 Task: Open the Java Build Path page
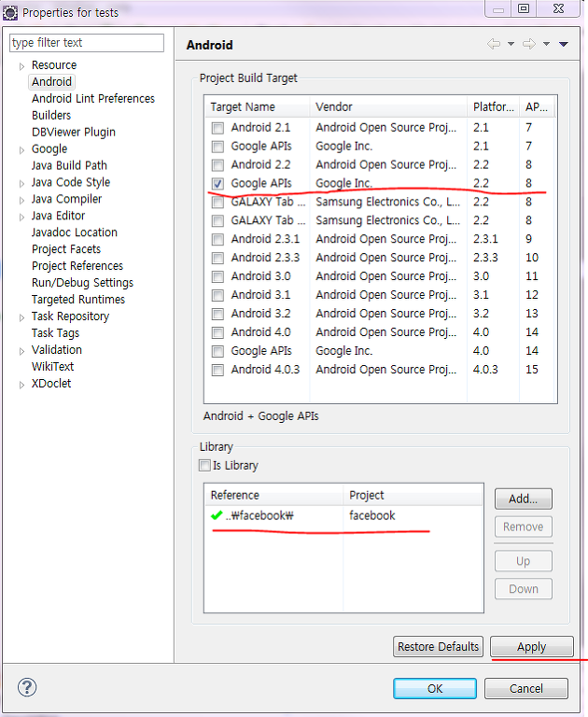coord(69,165)
